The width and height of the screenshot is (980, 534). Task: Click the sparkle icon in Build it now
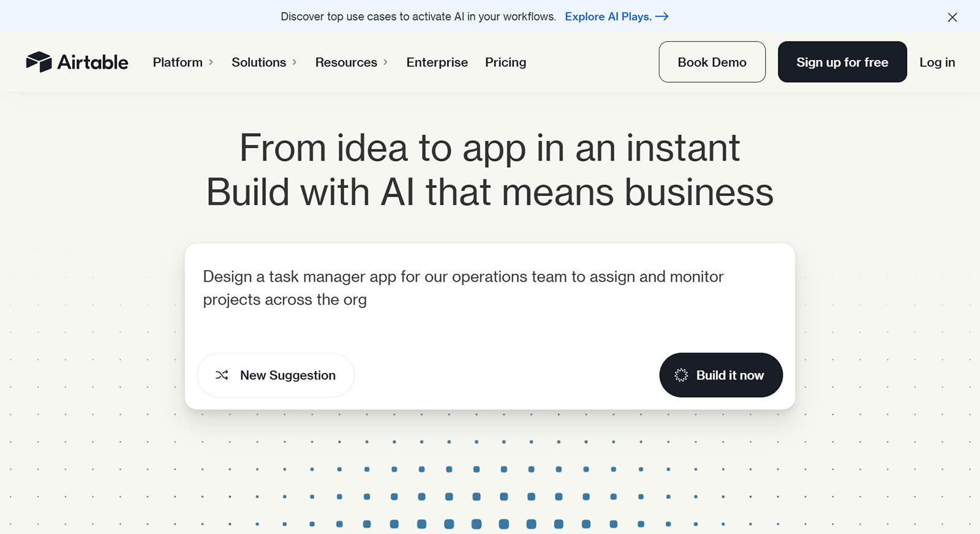click(x=681, y=375)
